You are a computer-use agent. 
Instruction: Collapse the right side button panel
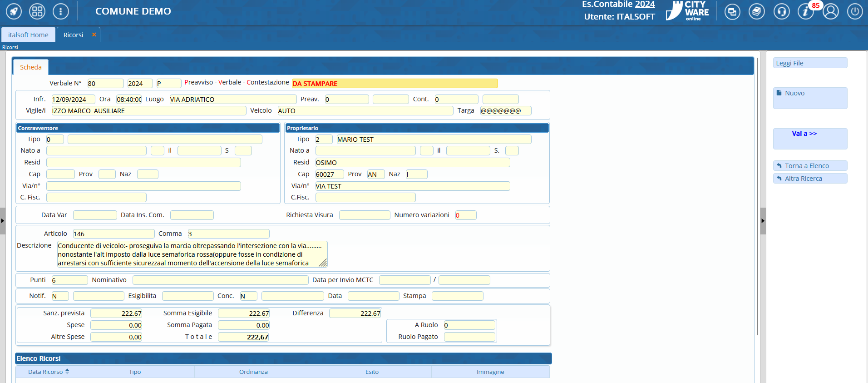point(763,221)
